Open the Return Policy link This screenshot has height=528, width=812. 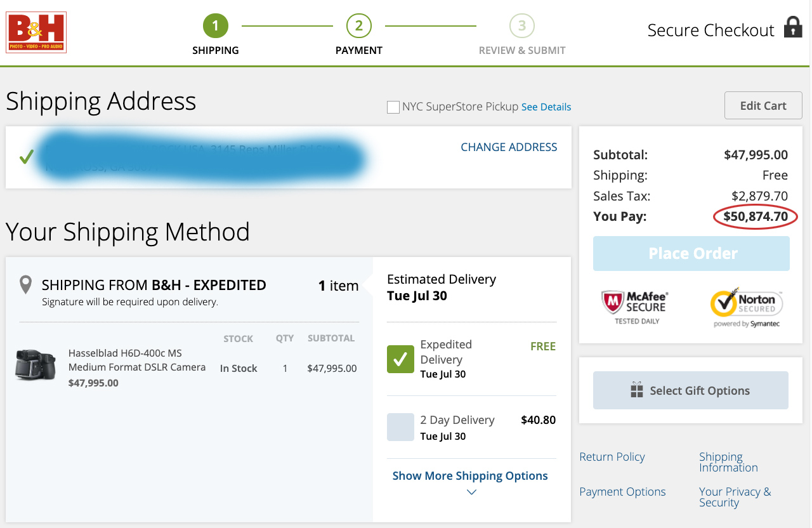[612, 457]
